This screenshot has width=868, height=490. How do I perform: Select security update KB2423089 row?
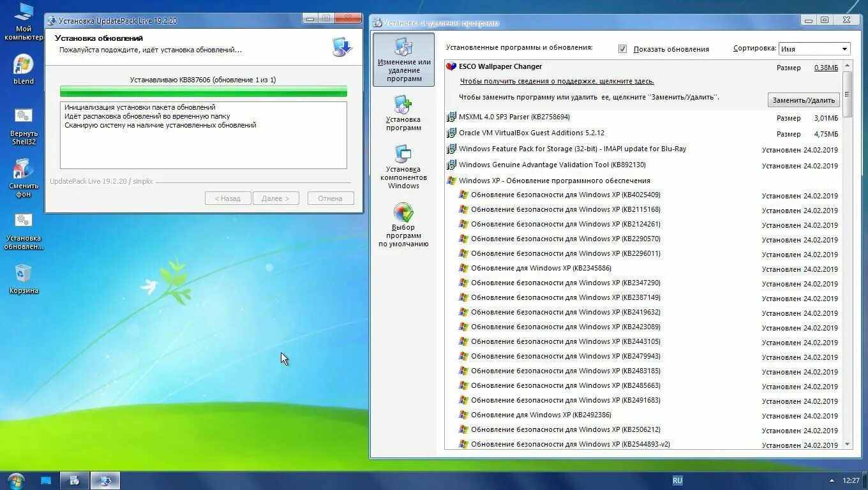pyautogui.click(x=643, y=327)
